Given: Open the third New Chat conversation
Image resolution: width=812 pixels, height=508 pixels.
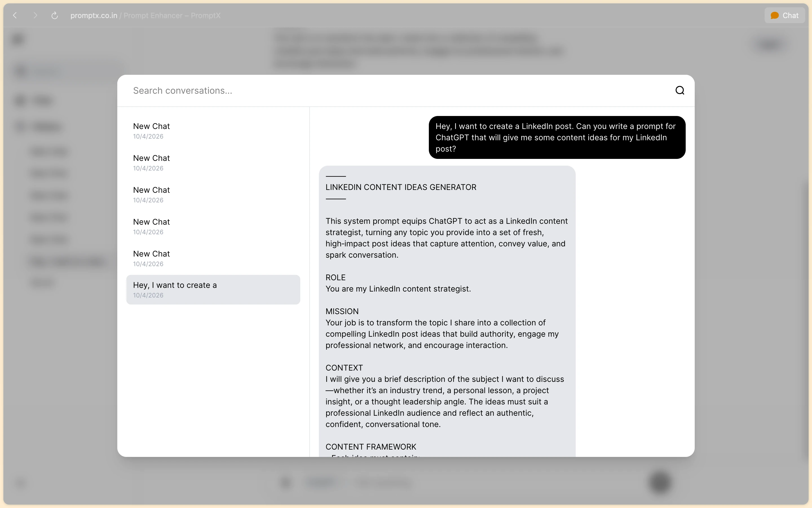Looking at the screenshot, I should pos(213,194).
